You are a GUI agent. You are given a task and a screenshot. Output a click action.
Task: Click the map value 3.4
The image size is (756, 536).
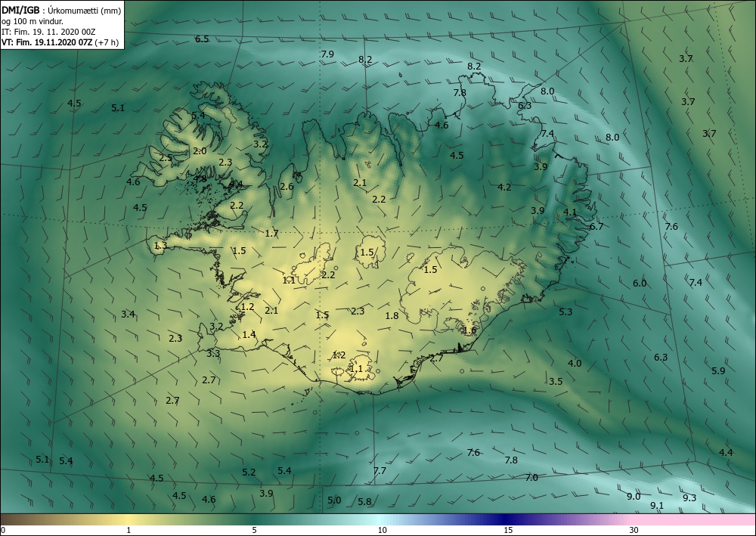coord(128,314)
